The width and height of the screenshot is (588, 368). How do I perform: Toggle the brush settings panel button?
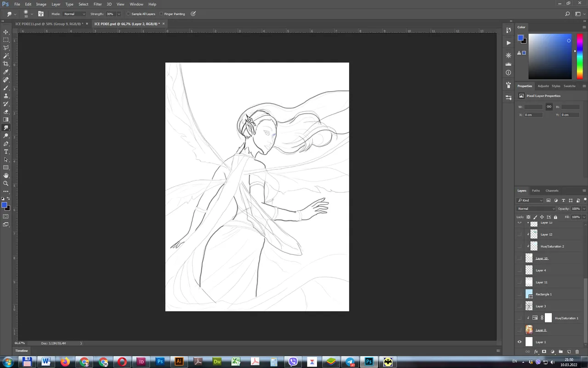41,14
